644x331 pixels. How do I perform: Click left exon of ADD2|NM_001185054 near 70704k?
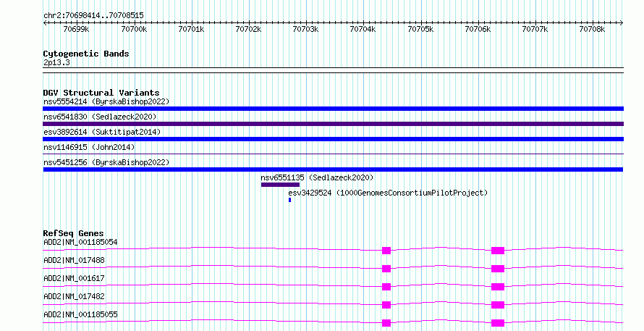coord(386,251)
